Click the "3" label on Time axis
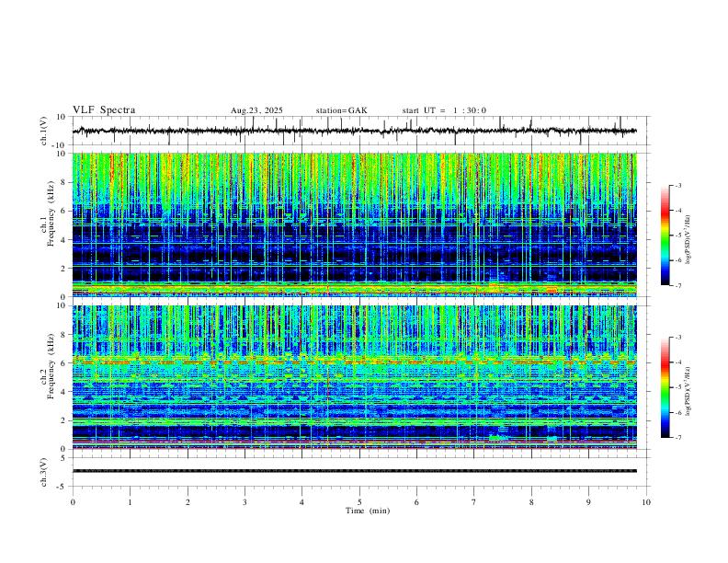The image size is (728, 563). coord(245,502)
